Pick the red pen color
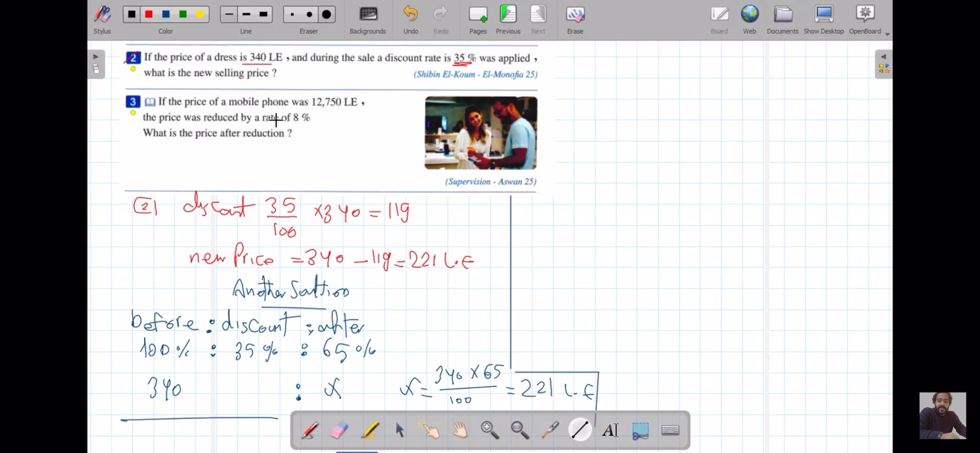Screen dimensions: 980x453 coord(149,14)
